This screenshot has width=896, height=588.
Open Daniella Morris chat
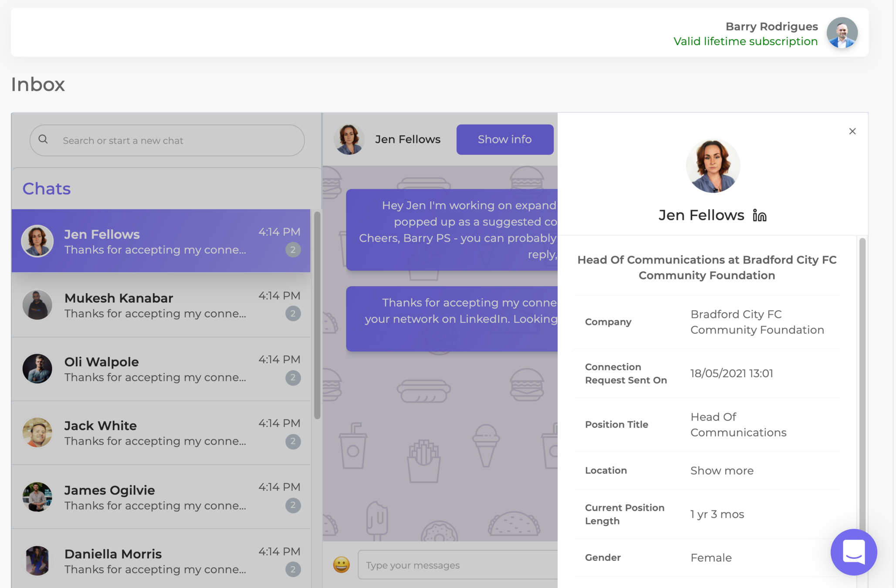coord(161,561)
